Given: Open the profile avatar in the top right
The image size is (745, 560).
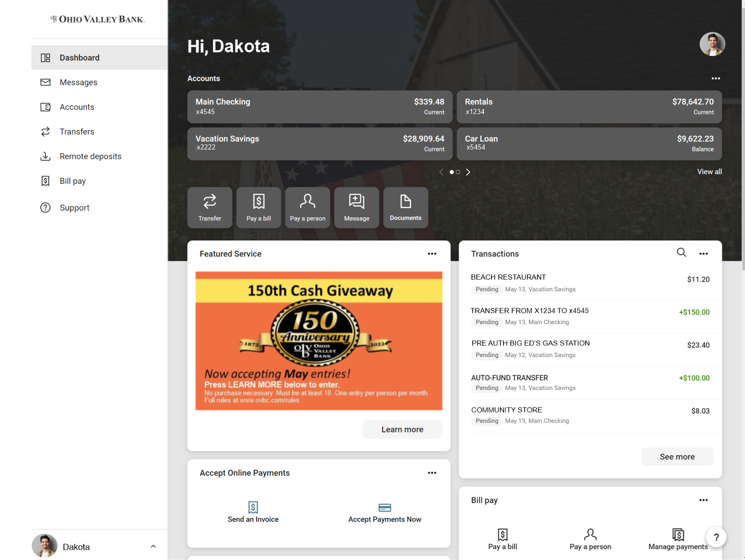Looking at the screenshot, I should point(712,44).
